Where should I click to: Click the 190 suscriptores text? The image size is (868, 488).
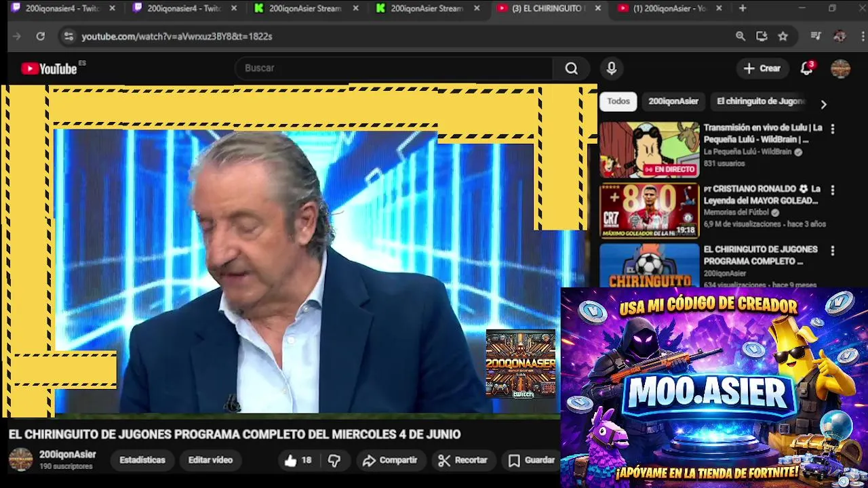[66, 467]
